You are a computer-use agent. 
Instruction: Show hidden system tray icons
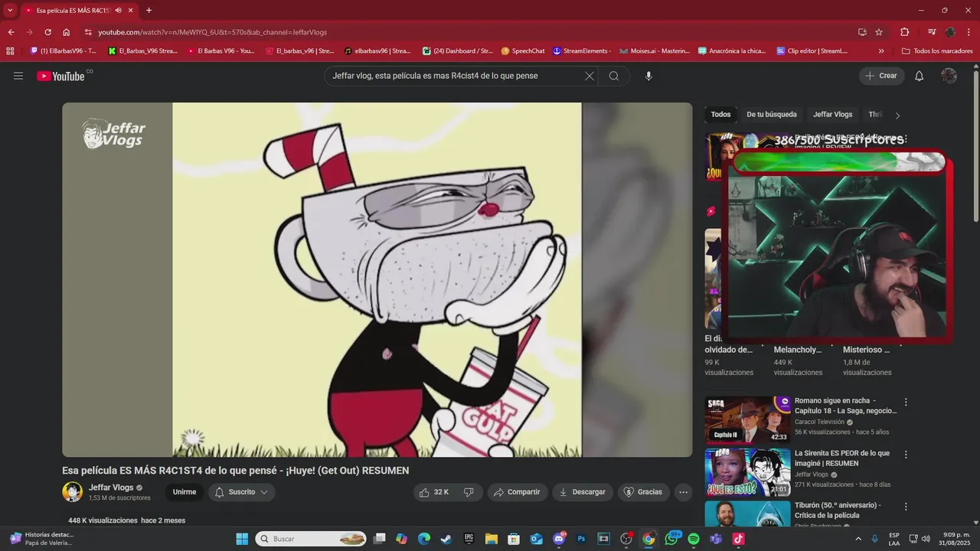pyautogui.click(x=857, y=539)
